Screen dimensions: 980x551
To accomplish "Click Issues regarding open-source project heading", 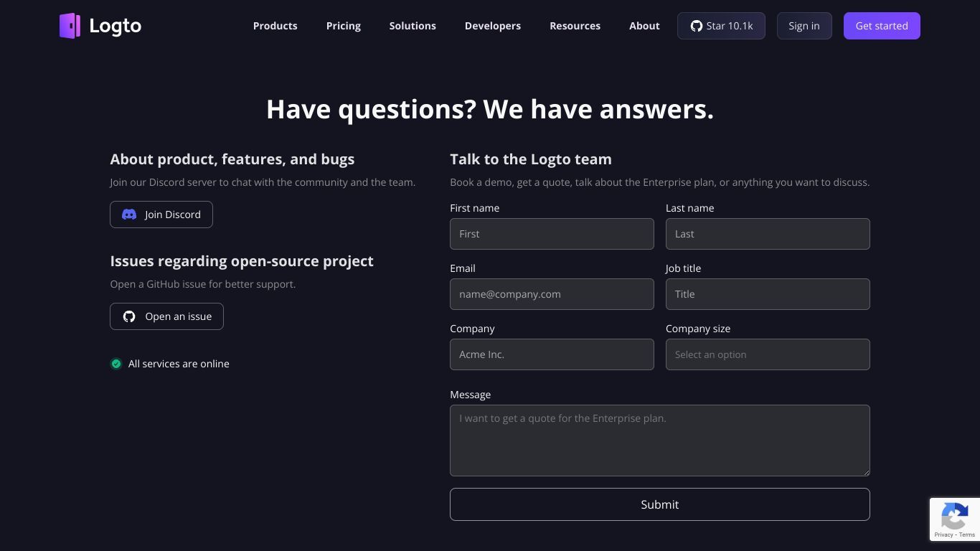I will (242, 261).
